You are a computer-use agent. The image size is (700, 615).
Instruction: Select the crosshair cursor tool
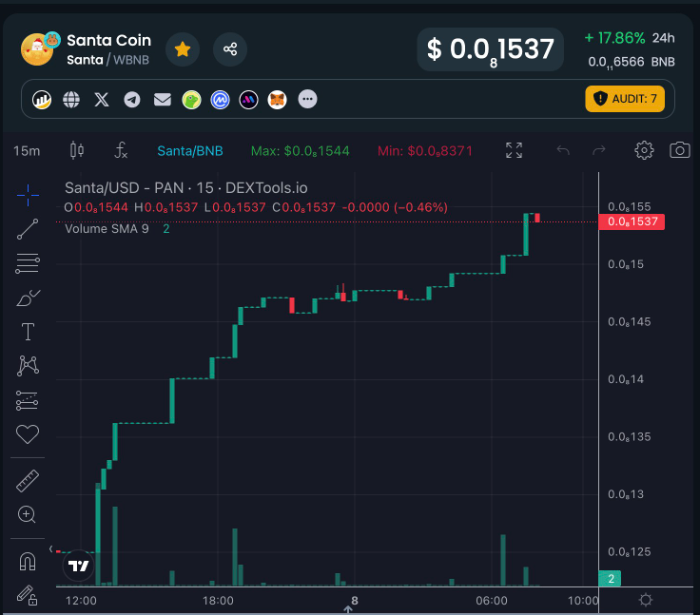[28, 195]
